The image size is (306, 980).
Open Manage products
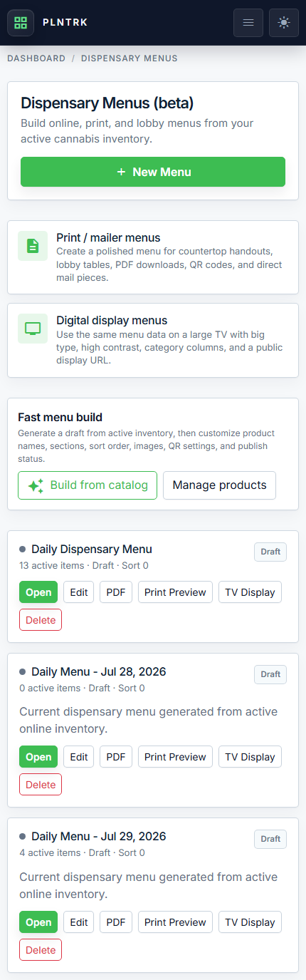tap(219, 485)
